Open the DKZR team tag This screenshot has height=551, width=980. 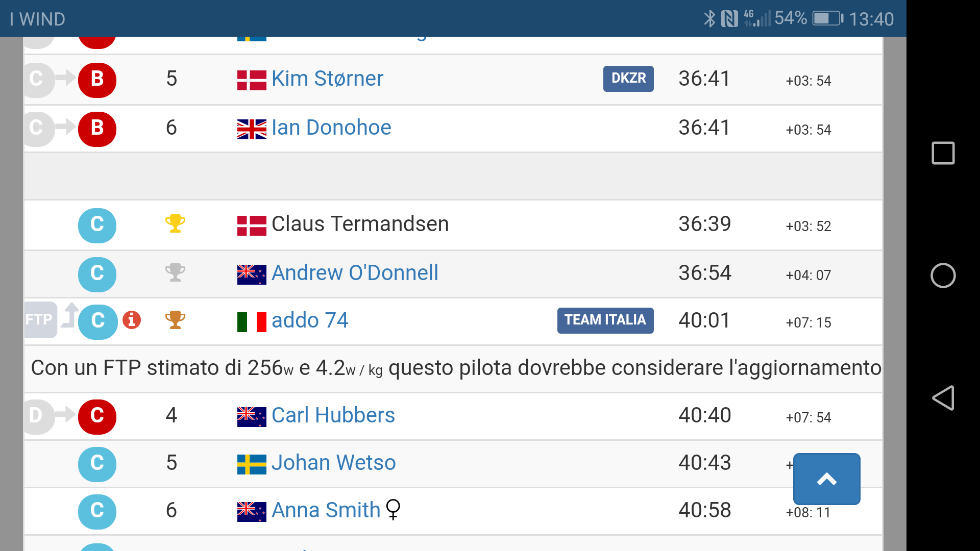(628, 79)
